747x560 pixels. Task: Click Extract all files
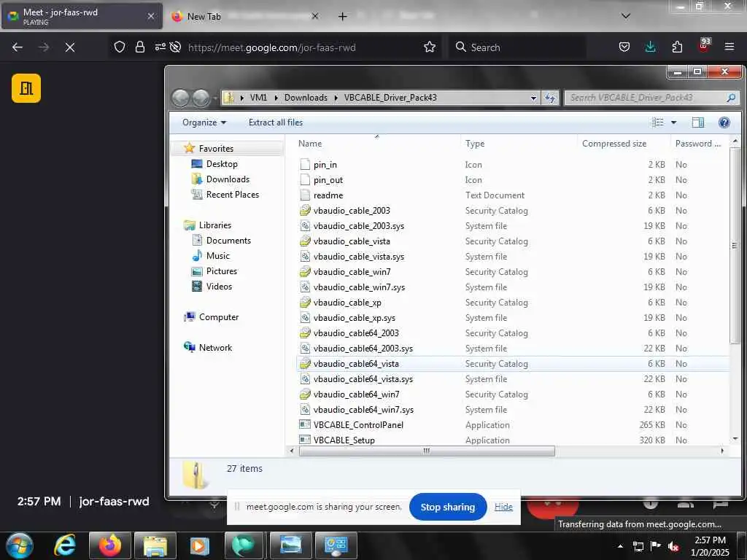275,122
